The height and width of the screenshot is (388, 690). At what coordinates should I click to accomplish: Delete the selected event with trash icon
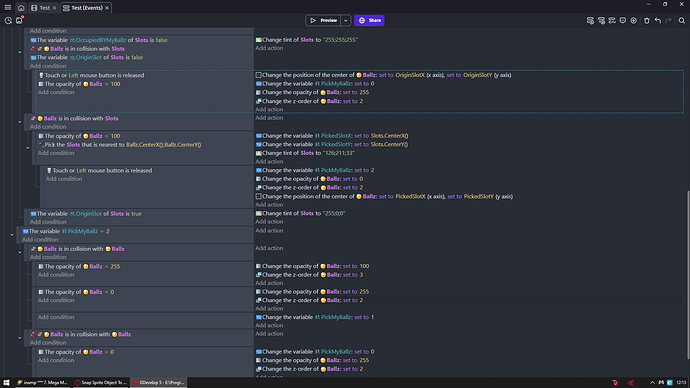point(646,20)
